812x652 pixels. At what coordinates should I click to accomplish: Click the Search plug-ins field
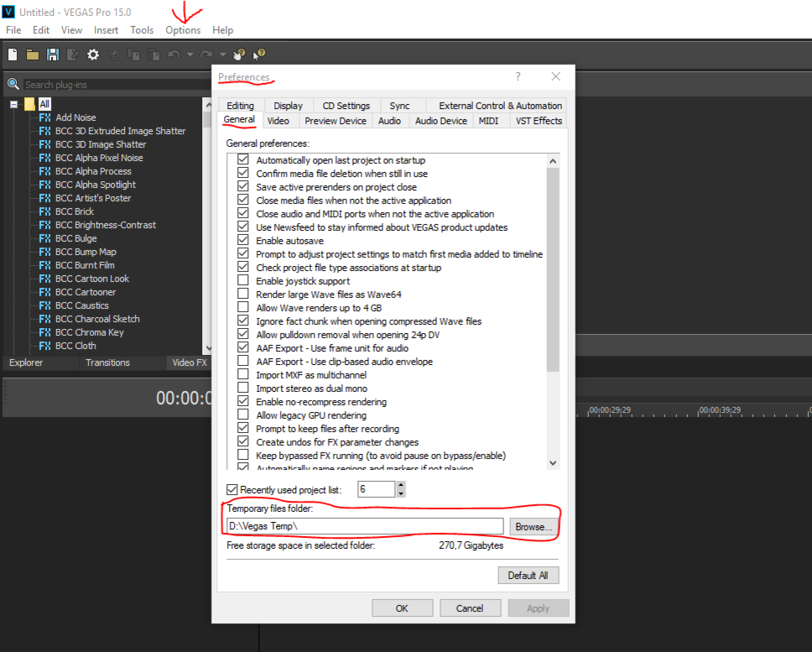point(117,85)
